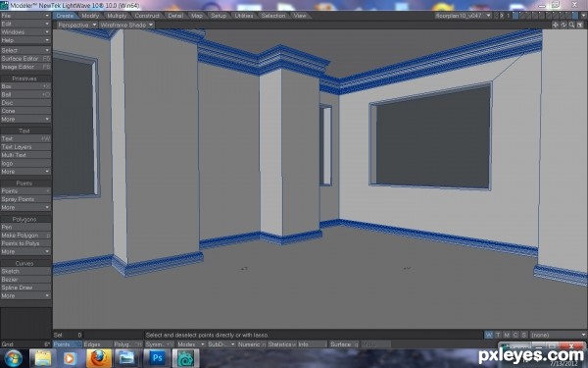The width and height of the screenshot is (588, 368).
Task: Switch to Polygons selection mode
Action: click(x=127, y=344)
